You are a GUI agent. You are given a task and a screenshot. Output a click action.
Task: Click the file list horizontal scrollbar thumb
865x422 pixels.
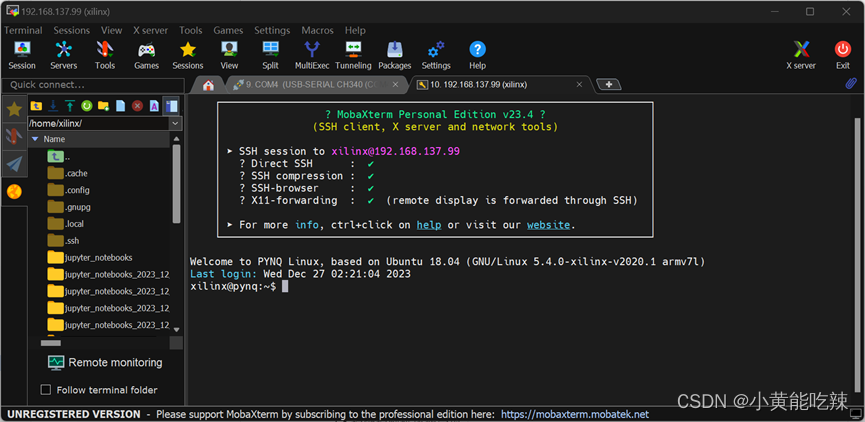click(x=51, y=343)
